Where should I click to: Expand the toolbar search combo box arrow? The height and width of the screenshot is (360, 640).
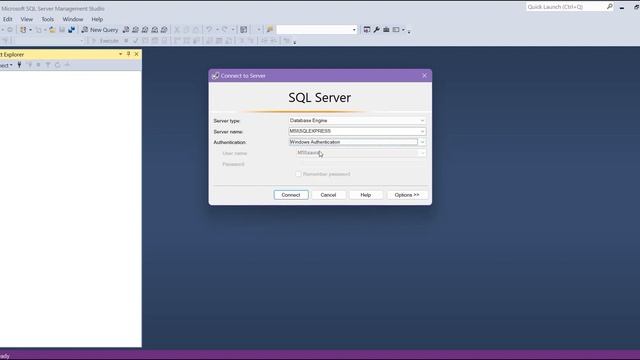pyautogui.click(x=354, y=30)
